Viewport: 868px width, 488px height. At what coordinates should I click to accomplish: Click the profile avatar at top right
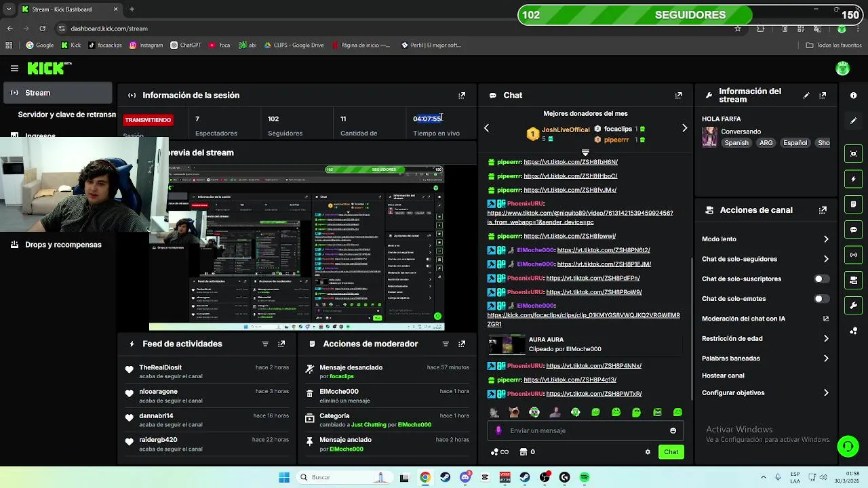pyautogui.click(x=843, y=68)
